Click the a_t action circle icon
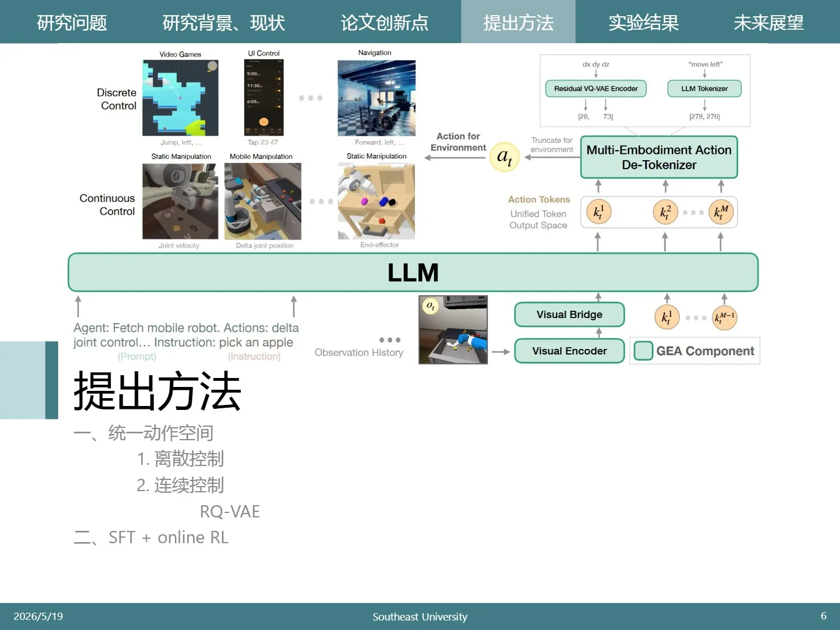Image resolution: width=840 pixels, height=630 pixels. tap(505, 157)
